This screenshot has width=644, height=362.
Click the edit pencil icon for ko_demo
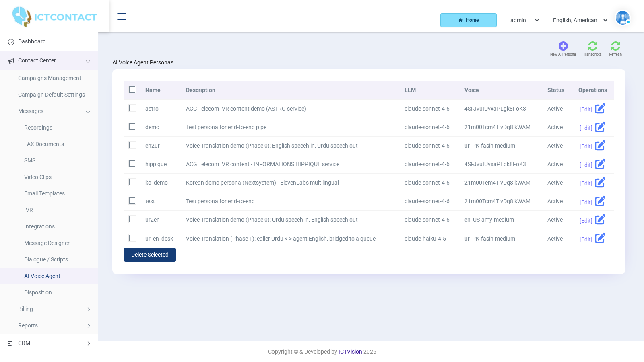(x=600, y=183)
